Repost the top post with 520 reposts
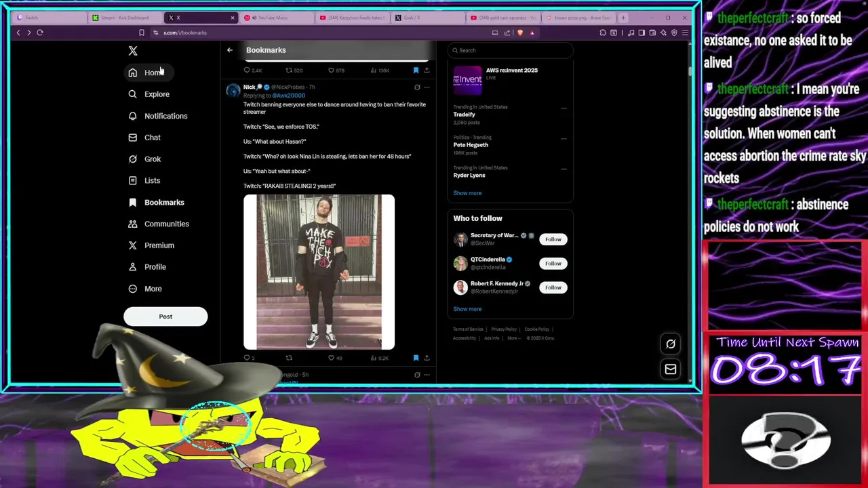 tap(294, 70)
